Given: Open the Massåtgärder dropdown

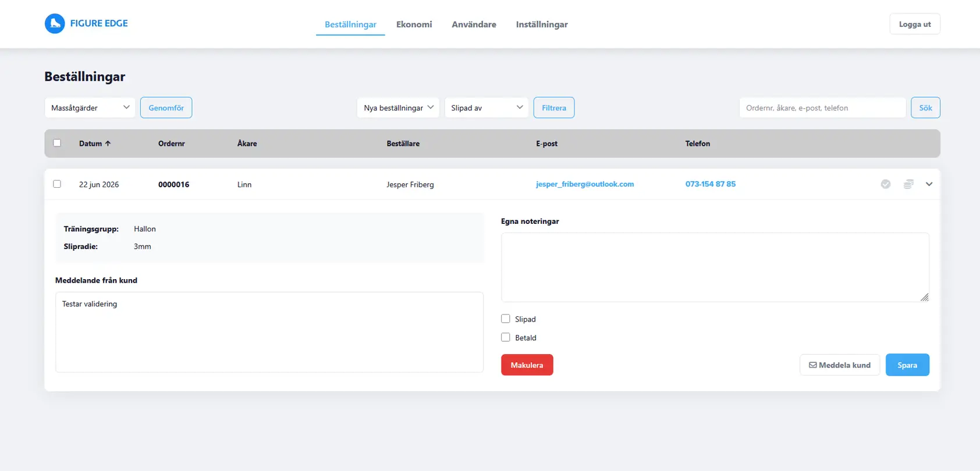Looking at the screenshot, I should [x=90, y=108].
